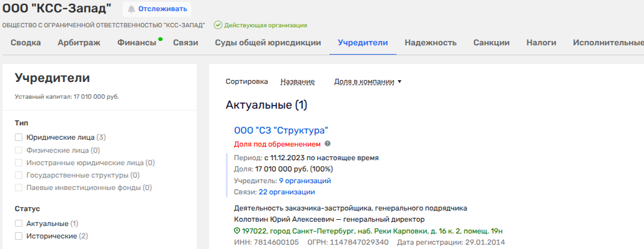Click the green location pin icon
Screen dimensions: 644x249
tap(237, 230)
